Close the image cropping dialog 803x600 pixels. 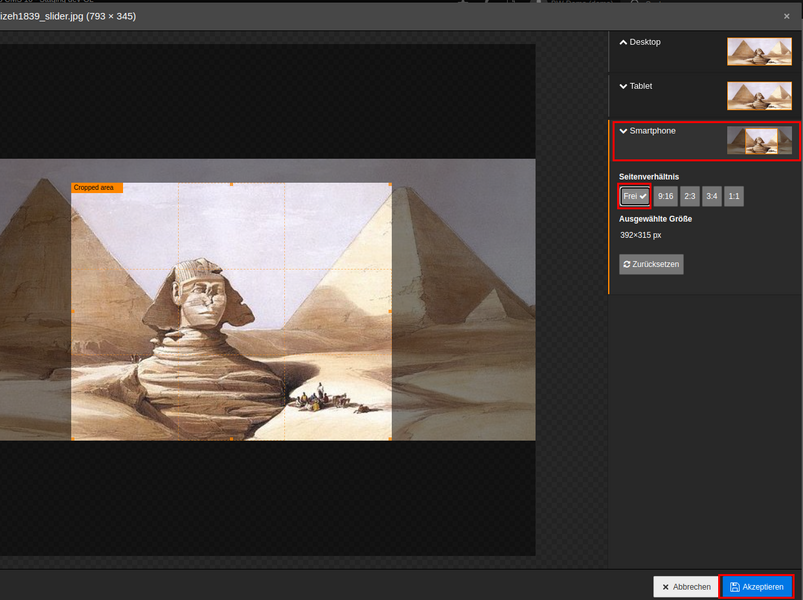click(787, 16)
